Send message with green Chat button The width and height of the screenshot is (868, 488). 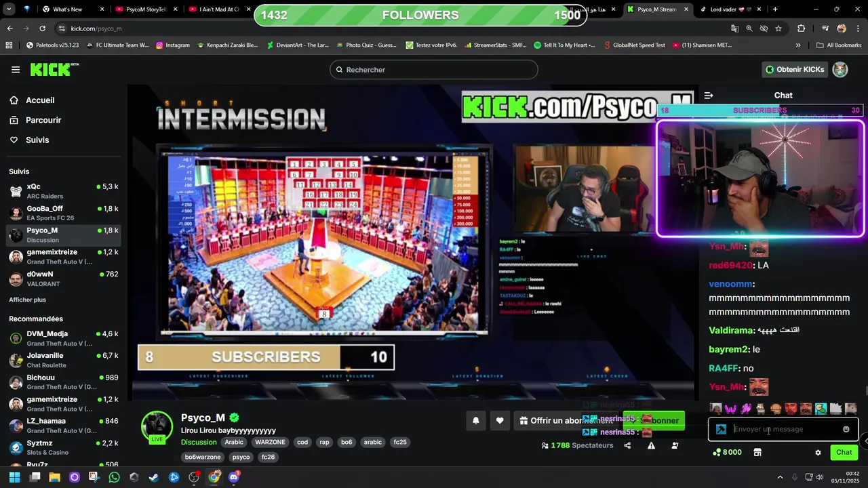point(844,452)
